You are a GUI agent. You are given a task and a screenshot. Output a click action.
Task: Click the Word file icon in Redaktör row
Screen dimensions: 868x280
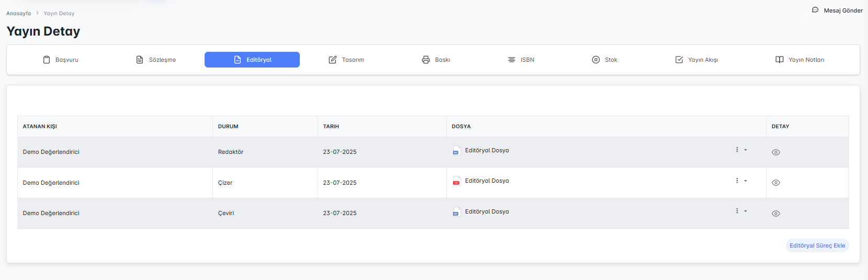456,151
